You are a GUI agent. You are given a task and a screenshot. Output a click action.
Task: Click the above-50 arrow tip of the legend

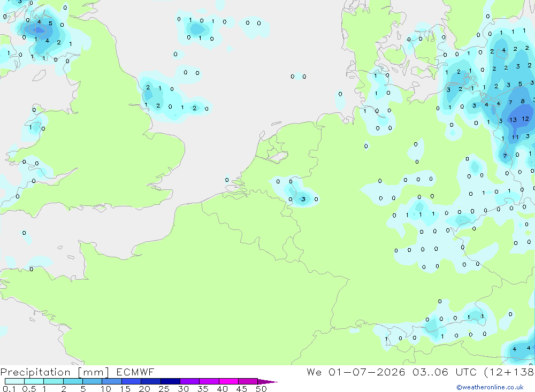pyautogui.click(x=267, y=382)
